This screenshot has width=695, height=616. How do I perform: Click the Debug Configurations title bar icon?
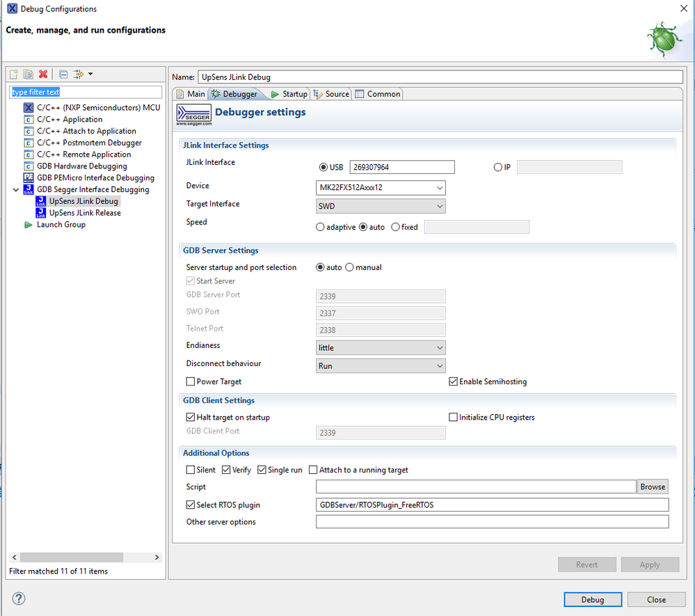12,8
